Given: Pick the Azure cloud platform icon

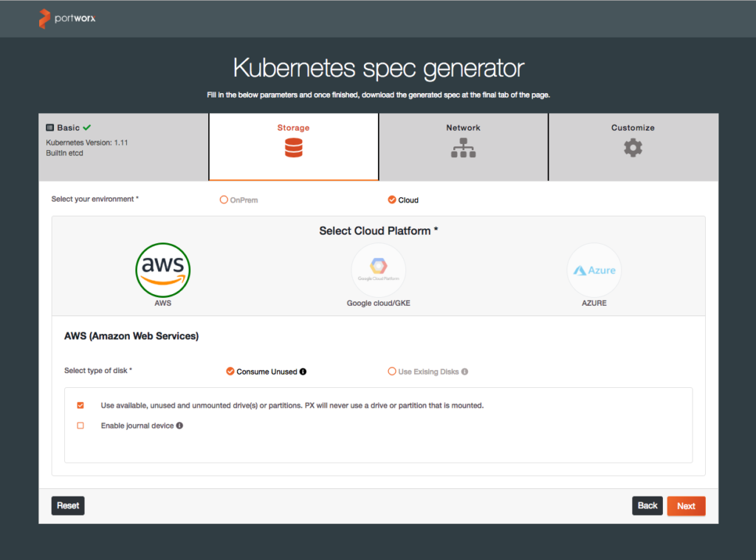Looking at the screenshot, I should [594, 270].
